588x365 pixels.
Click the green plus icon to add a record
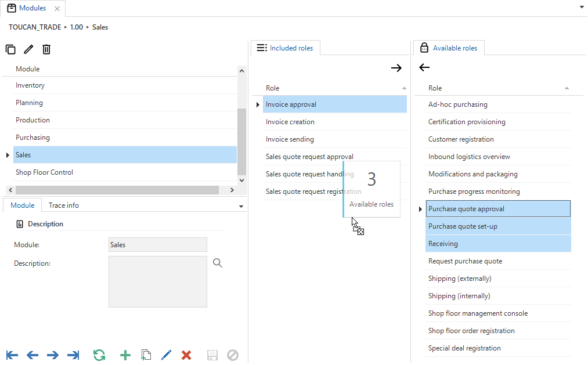[x=125, y=355]
